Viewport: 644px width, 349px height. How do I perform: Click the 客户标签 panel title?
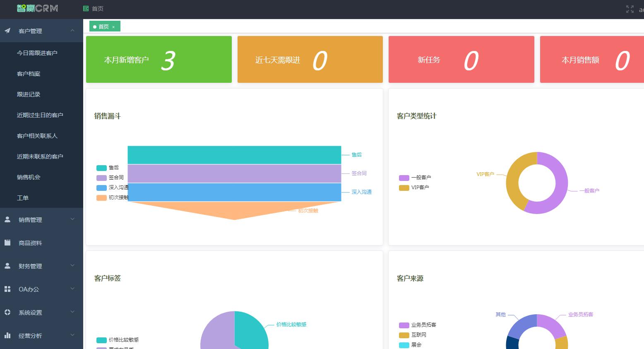click(107, 278)
